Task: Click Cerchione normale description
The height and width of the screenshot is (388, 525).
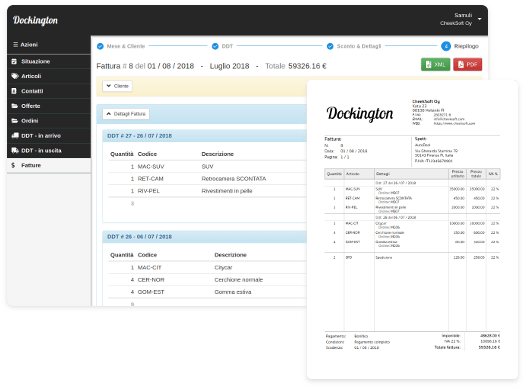Action: click(238, 280)
